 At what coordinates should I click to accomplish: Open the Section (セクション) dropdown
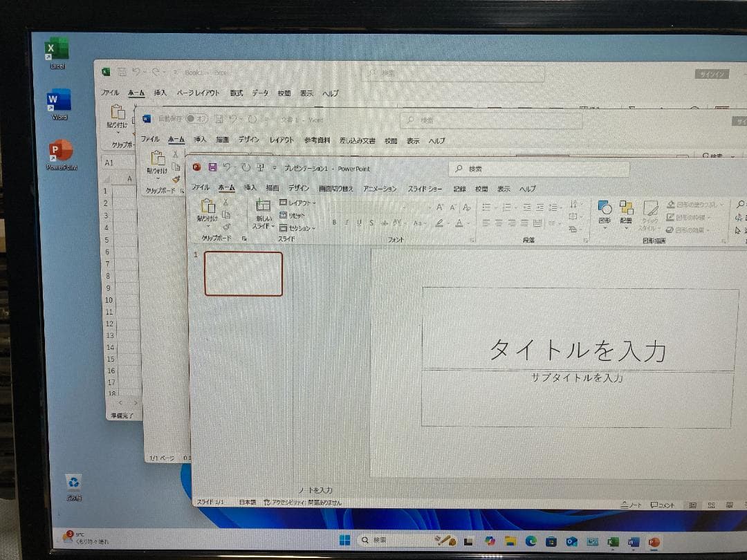click(x=292, y=227)
